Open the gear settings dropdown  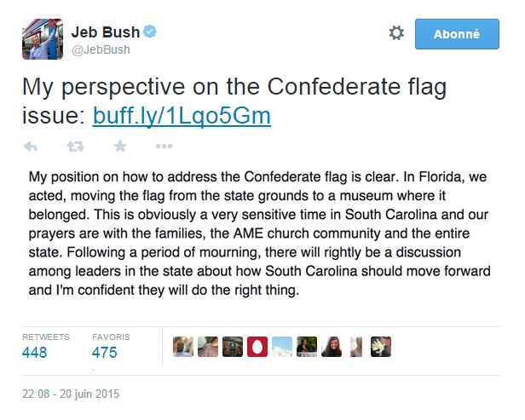396,33
